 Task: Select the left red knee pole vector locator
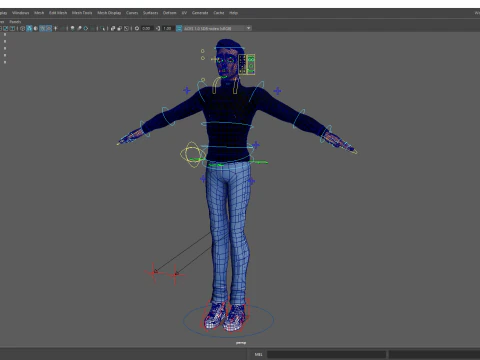tap(154, 272)
